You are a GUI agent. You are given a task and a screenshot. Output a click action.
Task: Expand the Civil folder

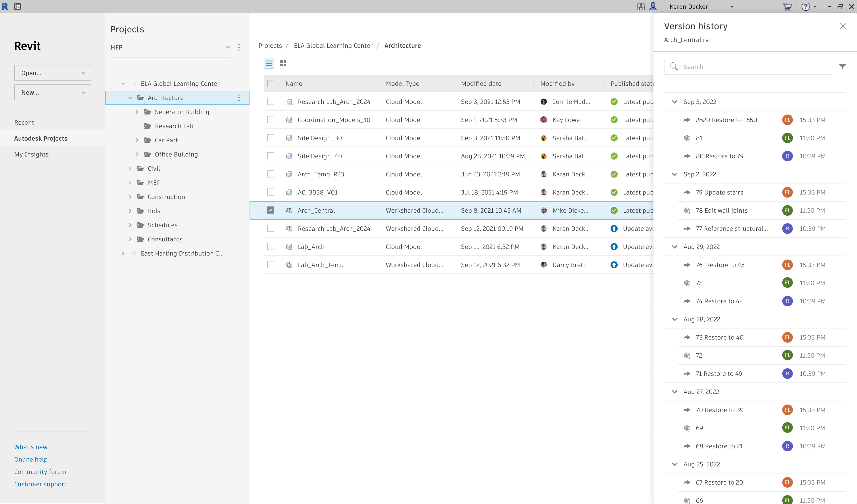pos(130,168)
